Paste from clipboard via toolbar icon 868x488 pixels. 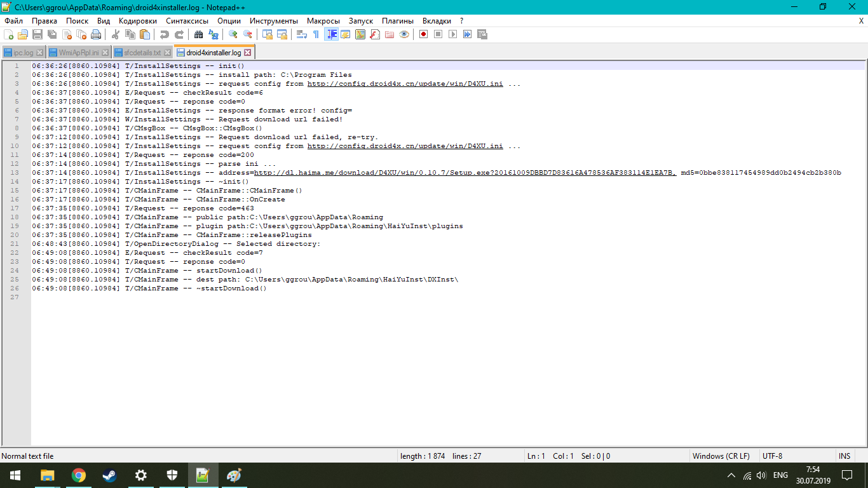pyautogui.click(x=144, y=34)
